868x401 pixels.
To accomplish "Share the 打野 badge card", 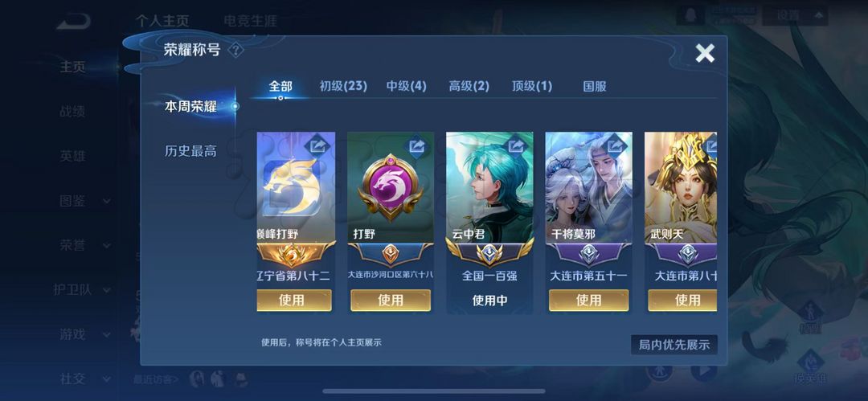I will coord(416,146).
